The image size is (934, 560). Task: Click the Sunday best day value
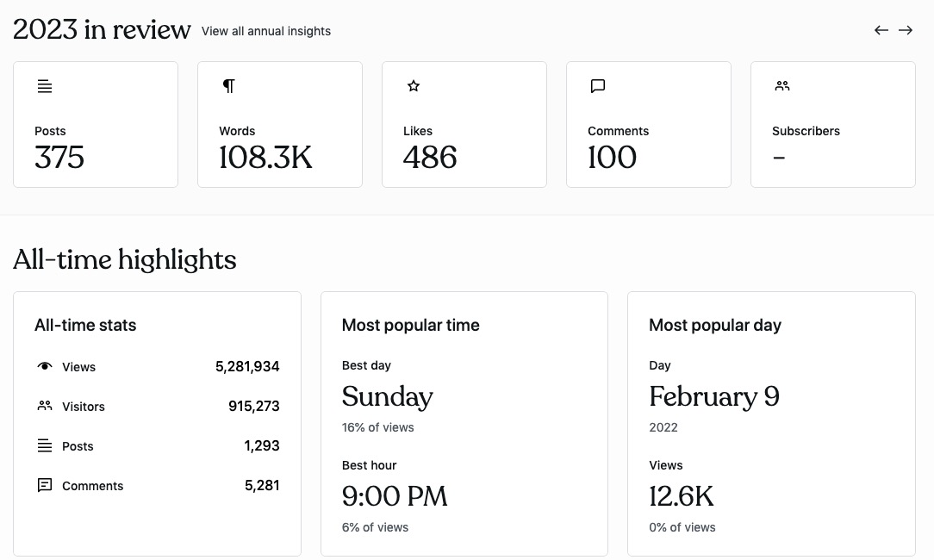tap(388, 396)
